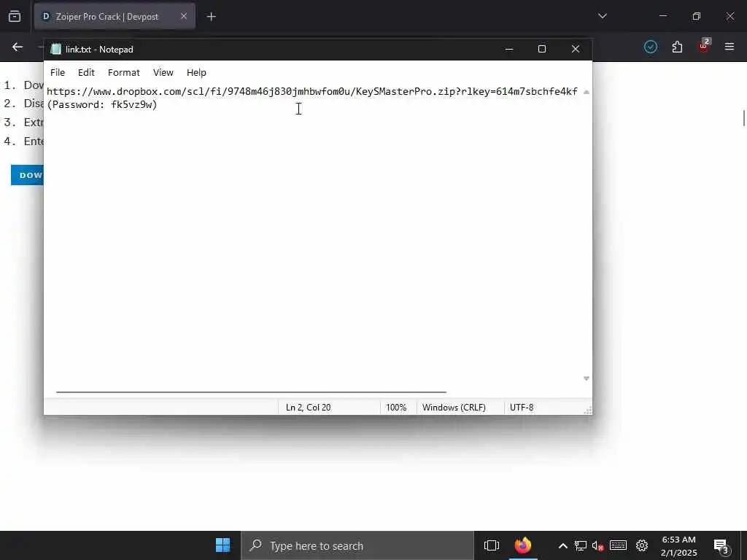Open the network tray icon
The width and height of the screenshot is (747, 560).
(x=580, y=545)
